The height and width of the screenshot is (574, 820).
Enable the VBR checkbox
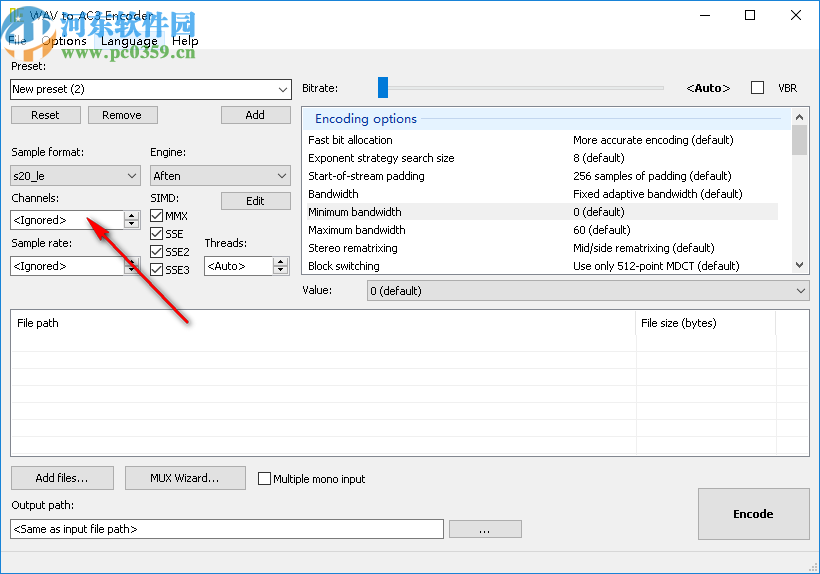pos(757,87)
